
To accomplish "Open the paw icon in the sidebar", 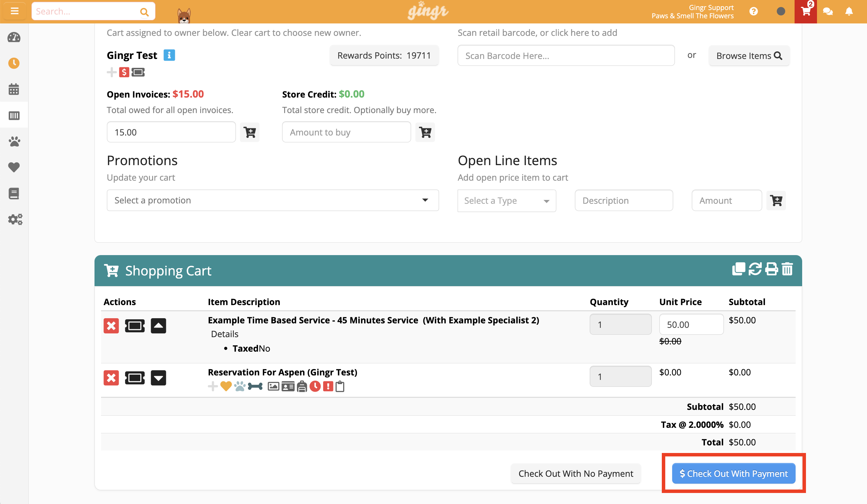I will 14,141.
